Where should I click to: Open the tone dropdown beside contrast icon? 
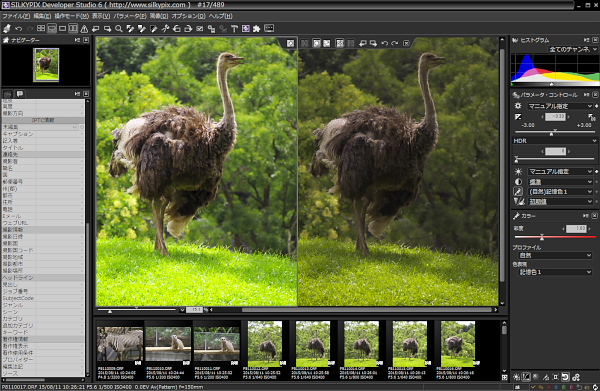click(x=559, y=182)
